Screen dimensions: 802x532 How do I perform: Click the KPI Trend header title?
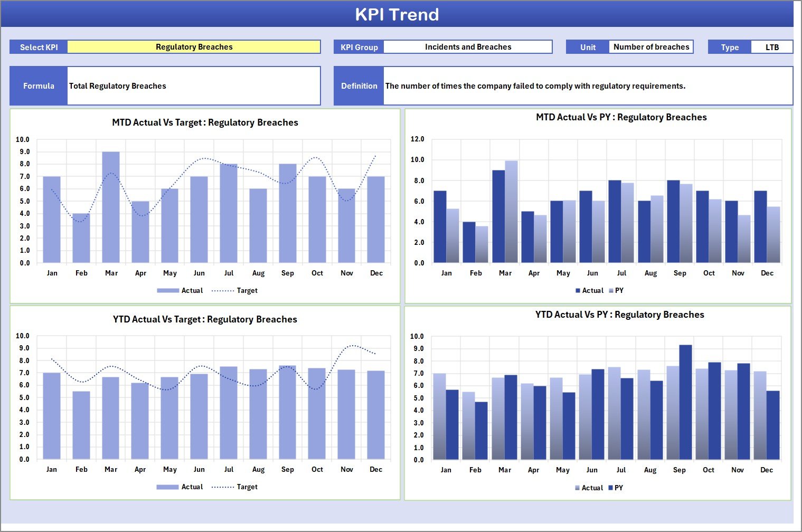tap(397, 14)
